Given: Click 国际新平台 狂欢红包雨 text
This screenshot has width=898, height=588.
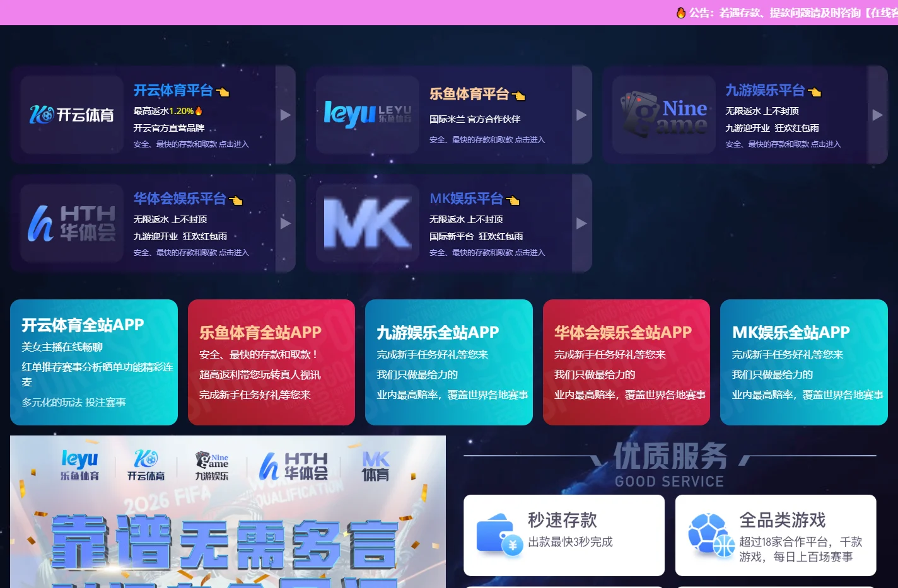Looking at the screenshot, I should [476, 236].
